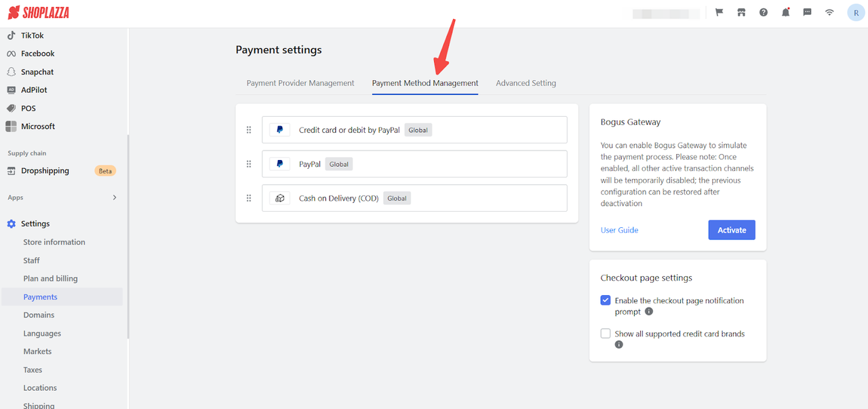Collapse the Settings section in sidebar
Screen dimensions: 868x409
pos(35,224)
